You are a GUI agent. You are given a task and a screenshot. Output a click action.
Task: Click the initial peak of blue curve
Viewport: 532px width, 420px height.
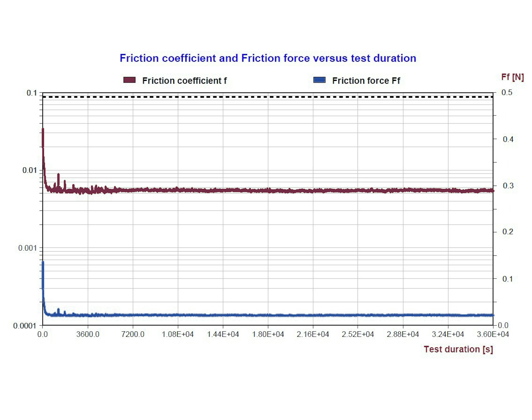click(43, 263)
